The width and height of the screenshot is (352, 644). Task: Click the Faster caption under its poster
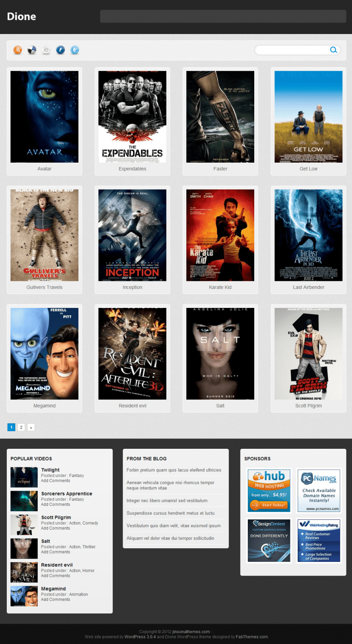220,169
